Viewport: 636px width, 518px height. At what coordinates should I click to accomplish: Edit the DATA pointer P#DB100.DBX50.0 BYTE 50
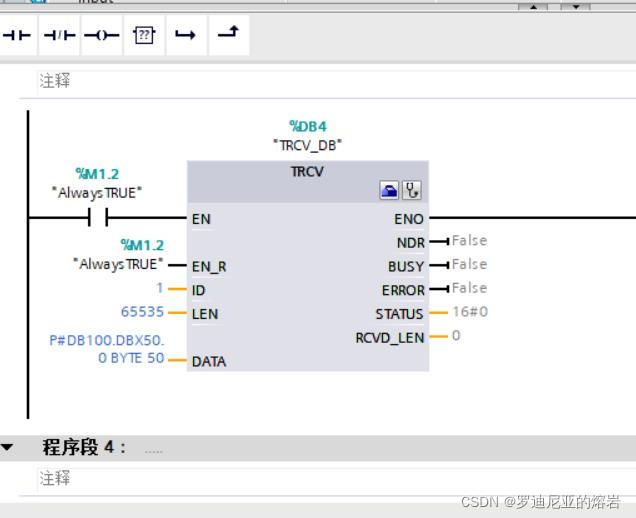pyautogui.click(x=107, y=349)
